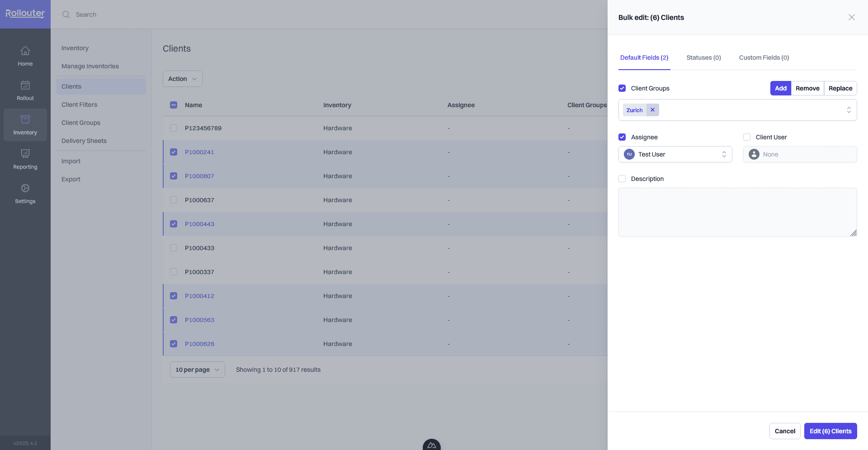Viewport: 868px width, 450px height.
Task: Toggle the Assignee checkbox
Action: click(622, 137)
